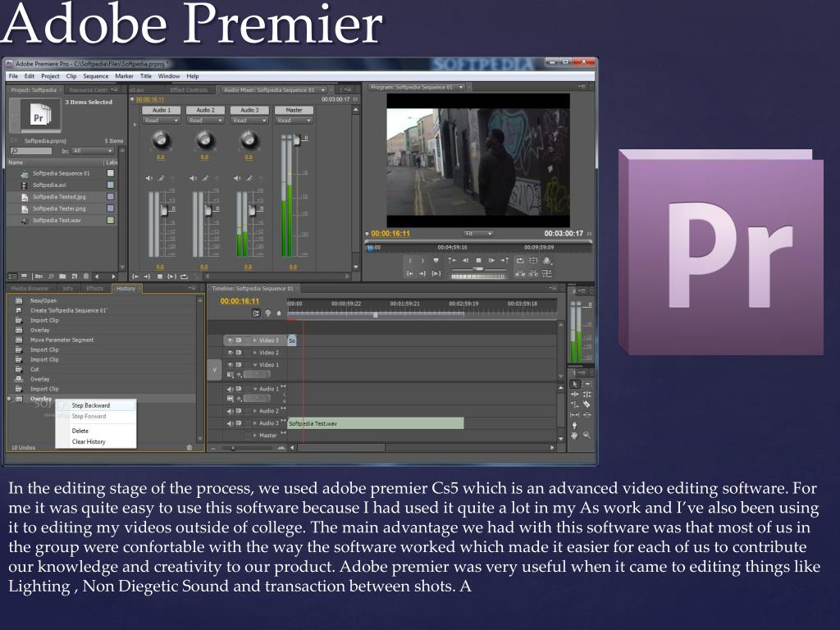
Task: Open Program monitor Fit zoom dropdown
Action: pos(478,234)
